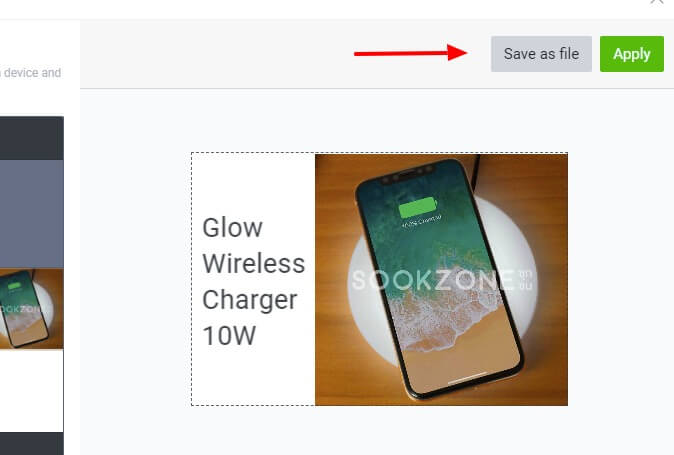
Task: Click the "device and" description text
Action: coord(31,73)
